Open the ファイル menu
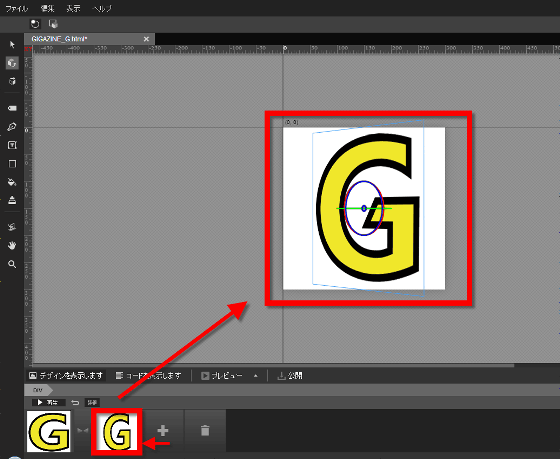Screen dimensions: 560x459 click(x=17, y=8)
